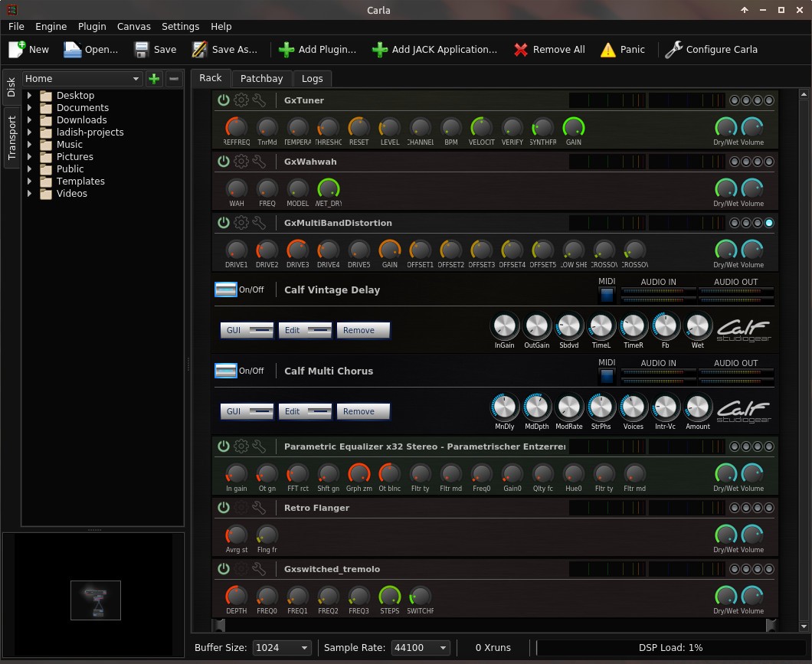Click the canvas mini-preview thumbnail

[96, 600]
